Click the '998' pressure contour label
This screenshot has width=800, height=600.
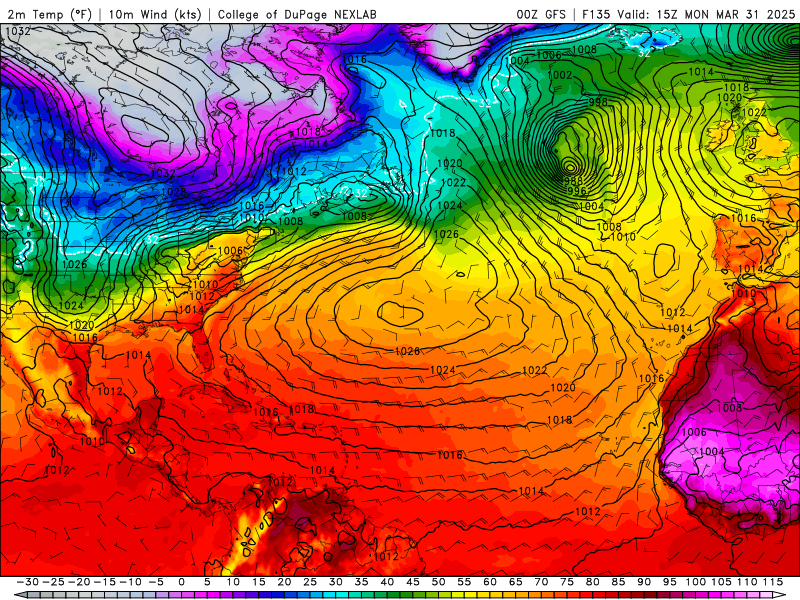(598, 102)
